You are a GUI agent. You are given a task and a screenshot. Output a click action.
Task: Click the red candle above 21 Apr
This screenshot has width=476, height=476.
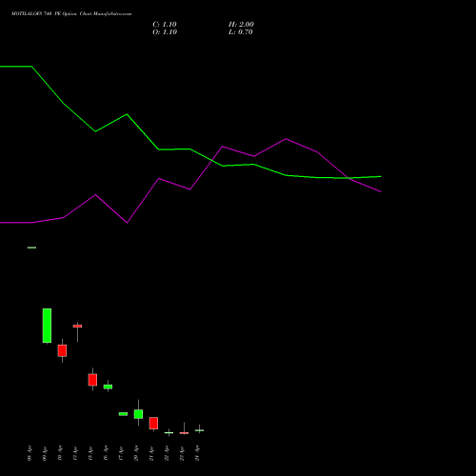coord(153,424)
